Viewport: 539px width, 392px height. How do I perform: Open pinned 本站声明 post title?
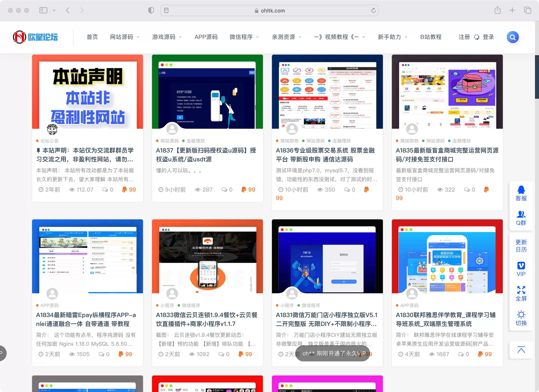(x=85, y=155)
